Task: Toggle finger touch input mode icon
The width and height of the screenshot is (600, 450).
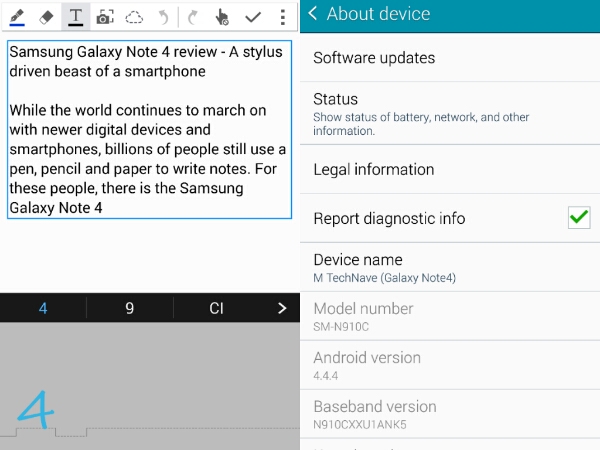Action: point(222,17)
